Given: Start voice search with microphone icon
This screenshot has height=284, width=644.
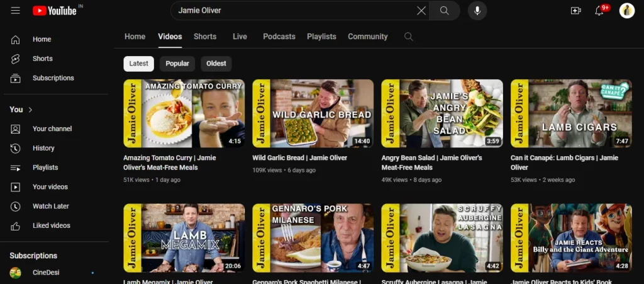Looking at the screenshot, I should [x=477, y=11].
